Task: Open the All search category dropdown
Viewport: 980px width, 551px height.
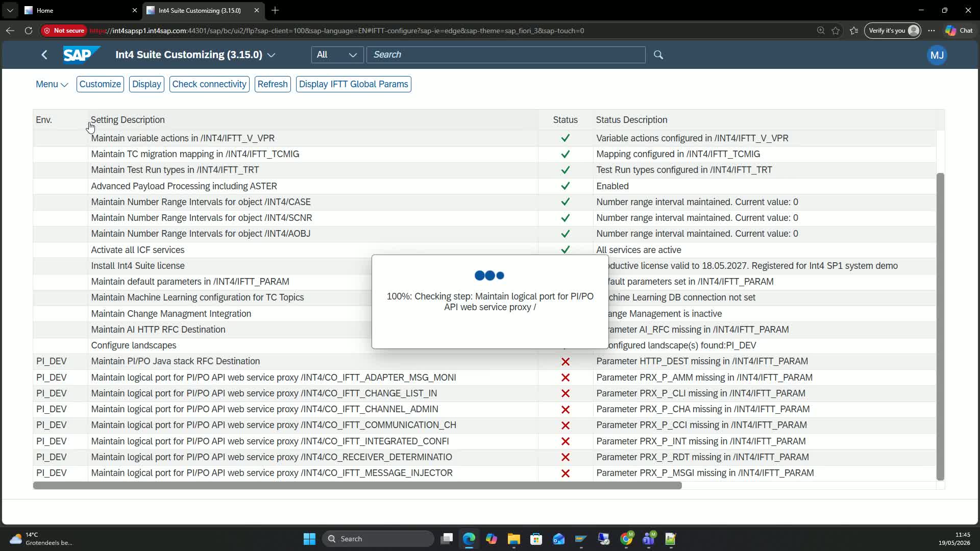Action: [x=337, y=55]
